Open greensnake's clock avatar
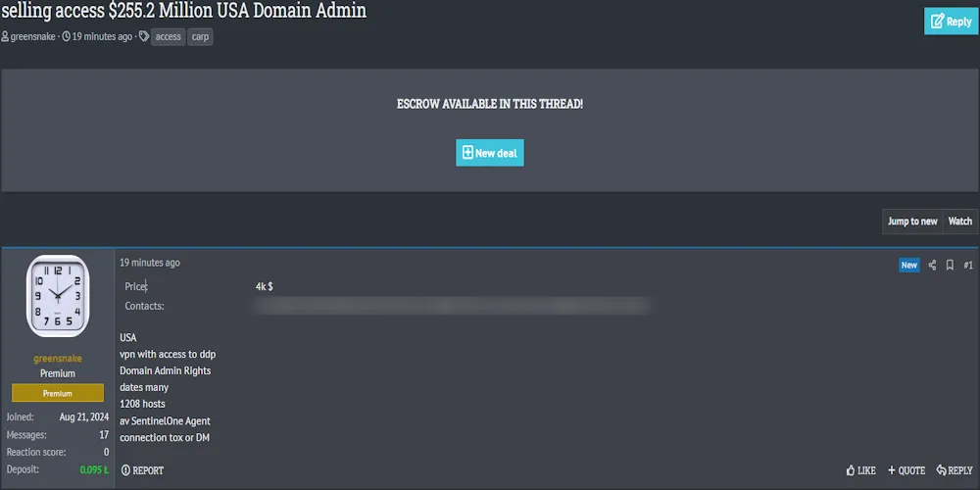The height and width of the screenshot is (490, 980). click(58, 296)
